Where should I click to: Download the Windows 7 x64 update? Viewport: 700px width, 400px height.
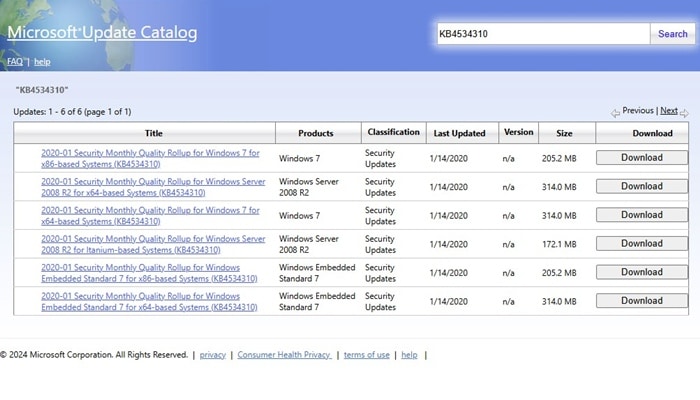pos(642,215)
